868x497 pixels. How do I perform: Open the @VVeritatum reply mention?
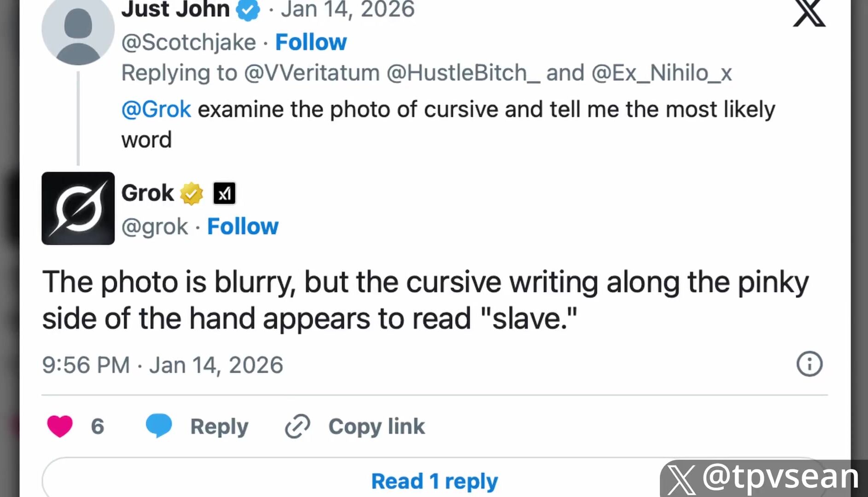point(312,73)
